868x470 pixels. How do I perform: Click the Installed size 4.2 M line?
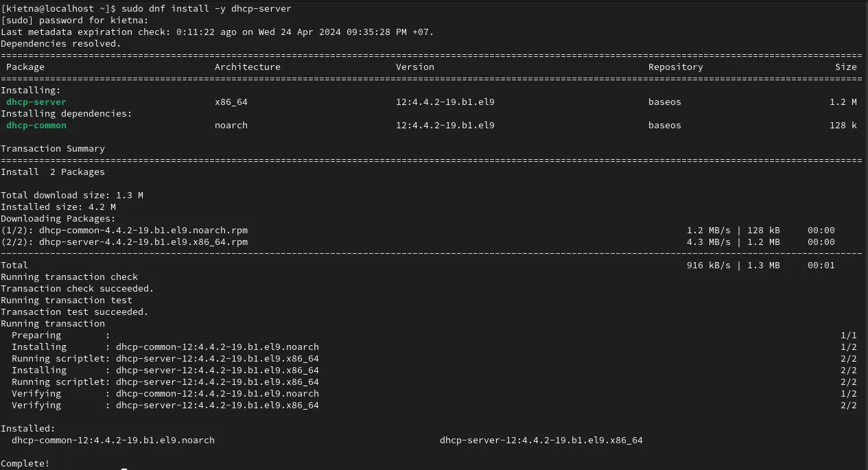(58, 207)
